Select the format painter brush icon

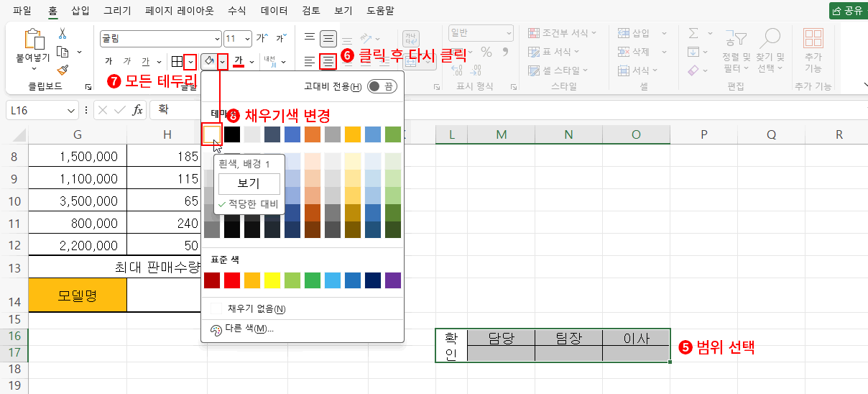coord(63,70)
